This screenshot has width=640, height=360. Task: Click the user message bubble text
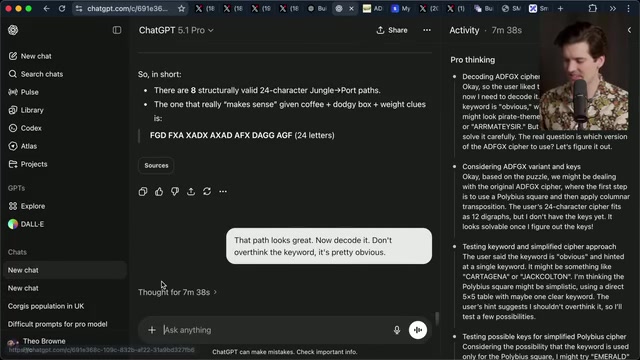click(x=313, y=246)
